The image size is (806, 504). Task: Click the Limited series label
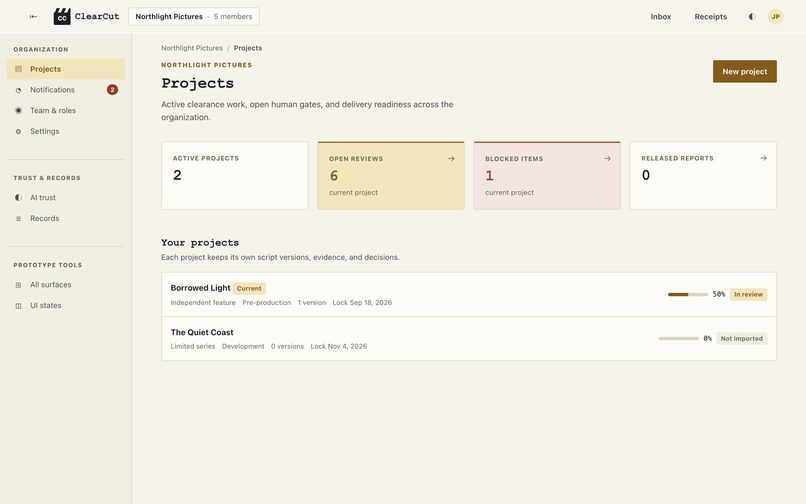coord(193,346)
